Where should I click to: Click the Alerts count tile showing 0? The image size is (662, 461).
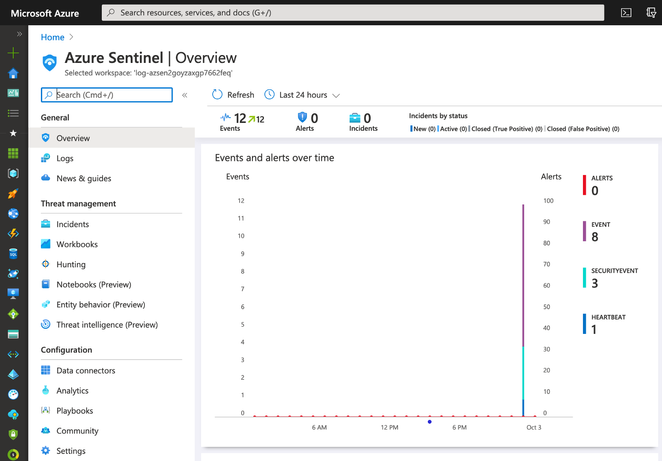click(x=307, y=122)
